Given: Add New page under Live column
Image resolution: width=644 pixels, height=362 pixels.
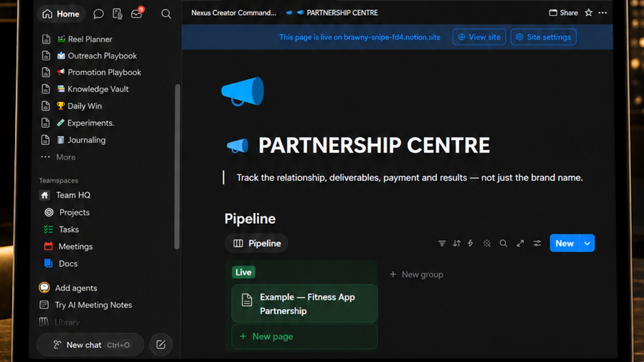Looking at the screenshot, I should click(304, 337).
